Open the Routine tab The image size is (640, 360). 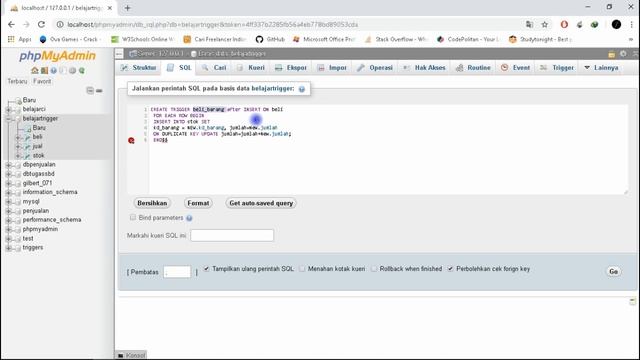click(x=473, y=68)
